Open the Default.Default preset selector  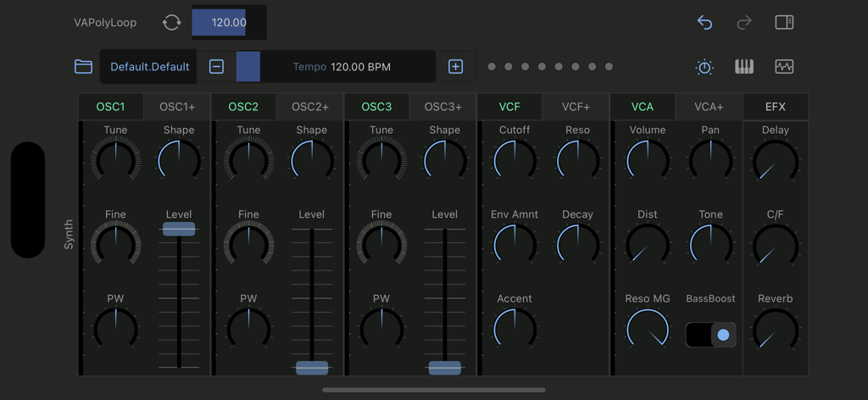point(149,67)
